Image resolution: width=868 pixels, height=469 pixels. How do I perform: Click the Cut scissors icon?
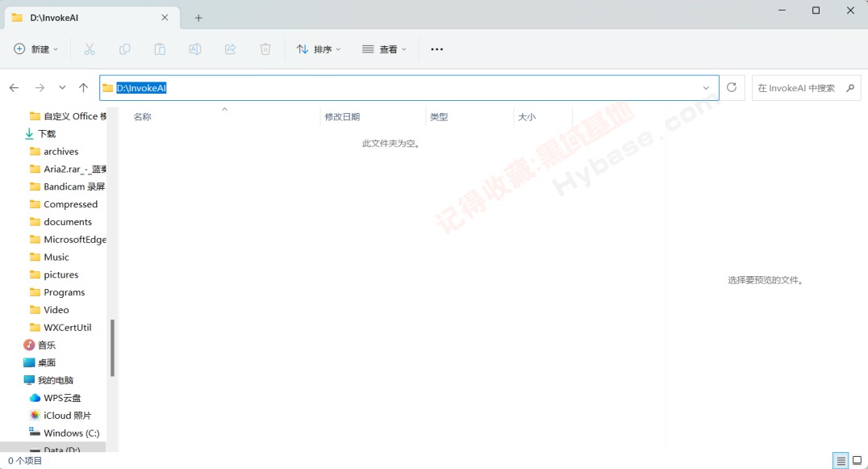coord(90,49)
